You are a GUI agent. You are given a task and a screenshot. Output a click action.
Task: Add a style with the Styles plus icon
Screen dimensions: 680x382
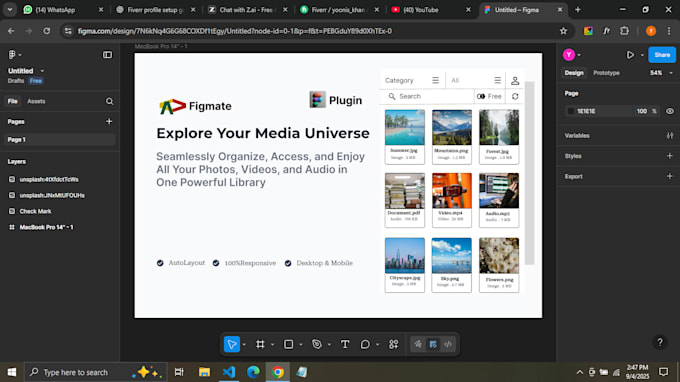click(x=670, y=156)
